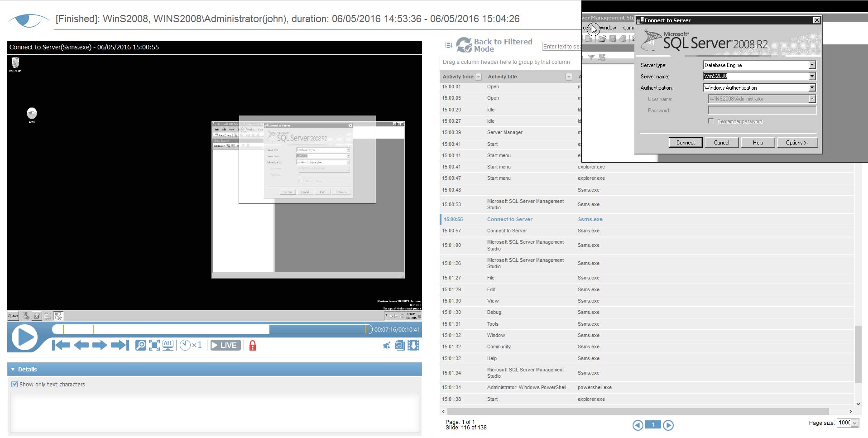Go to the next page using the pager arrow
868x438 pixels.
[668, 425]
